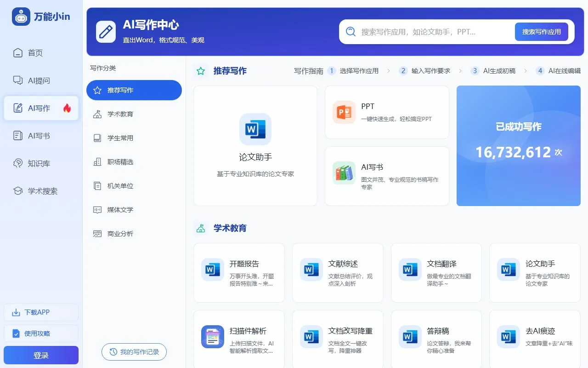
Task: Open the 商业分析 category
Action: point(134,233)
